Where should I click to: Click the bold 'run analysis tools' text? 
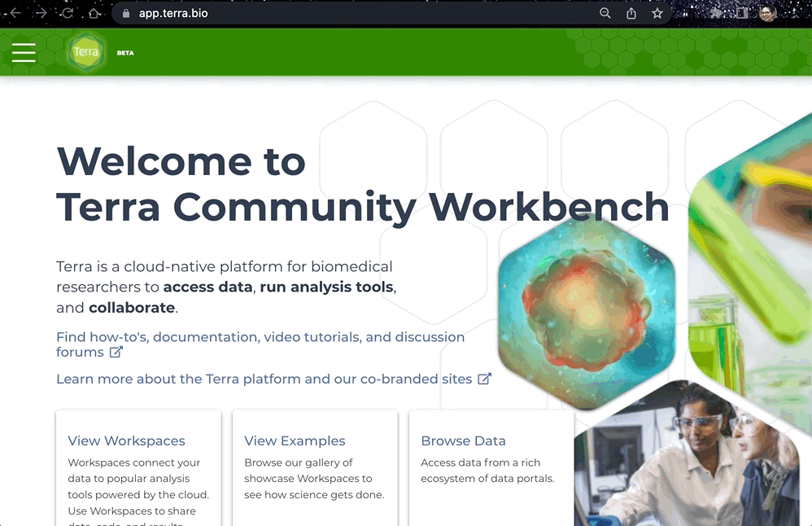pyautogui.click(x=326, y=287)
